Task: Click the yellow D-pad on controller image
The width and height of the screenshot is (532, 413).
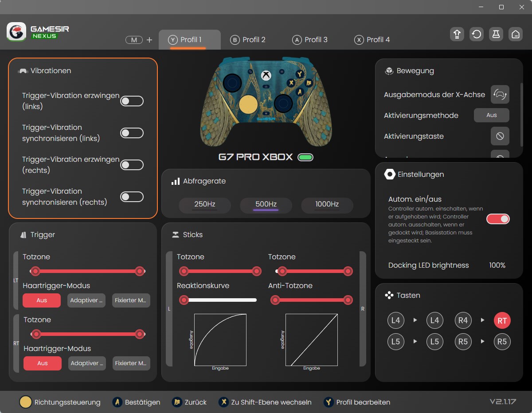Action: (248, 104)
